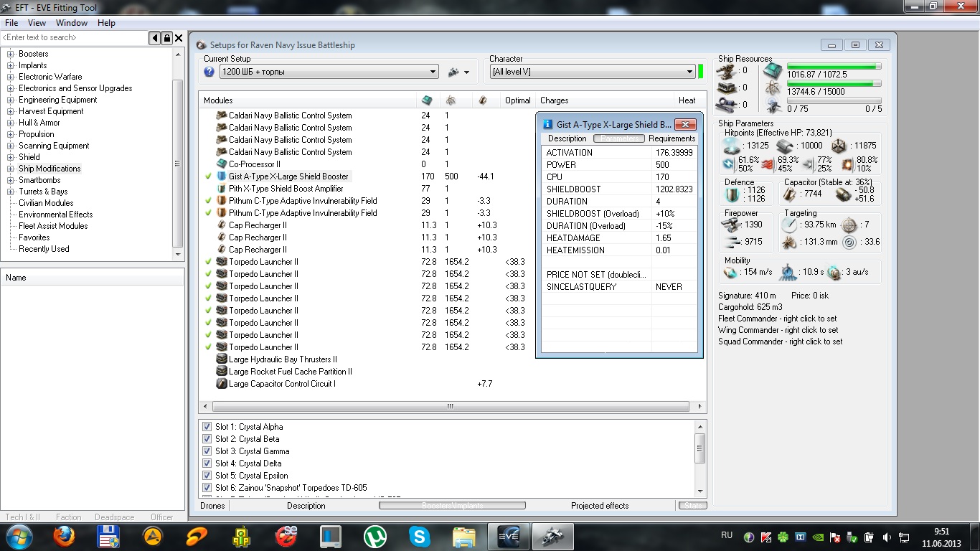Click the EM resistance icon
Screen dimensions: 980x551
[x=729, y=164]
